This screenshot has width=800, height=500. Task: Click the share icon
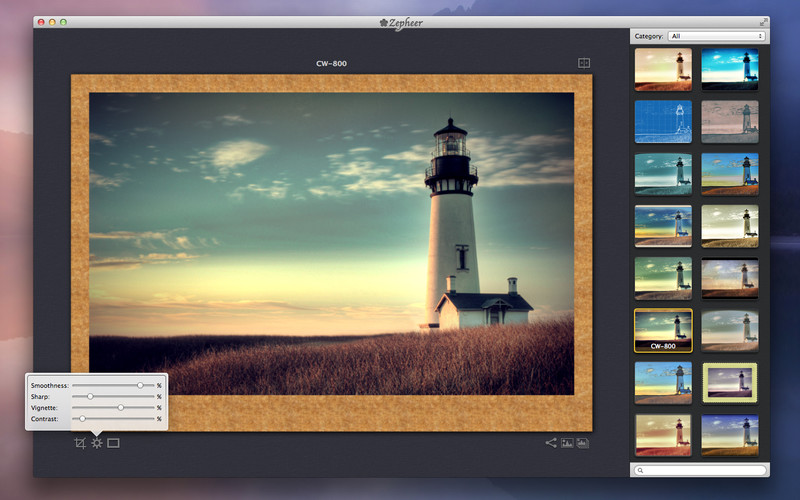point(551,443)
